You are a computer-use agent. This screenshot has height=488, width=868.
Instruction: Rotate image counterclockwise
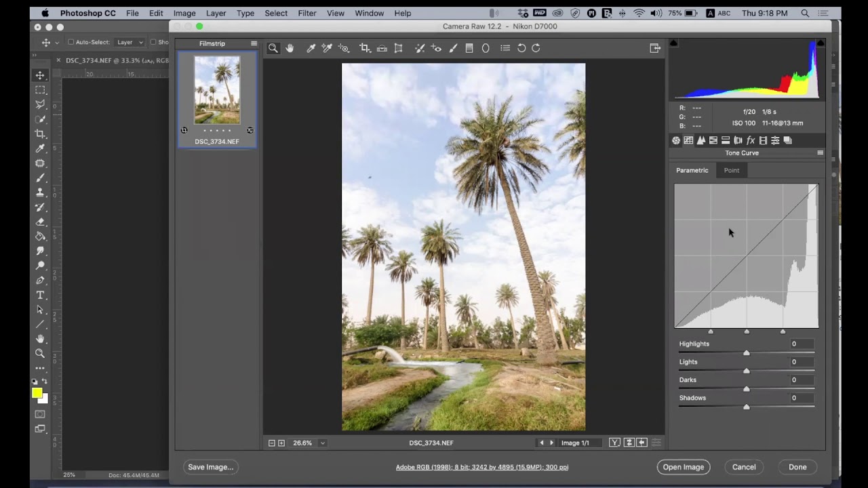tap(521, 48)
